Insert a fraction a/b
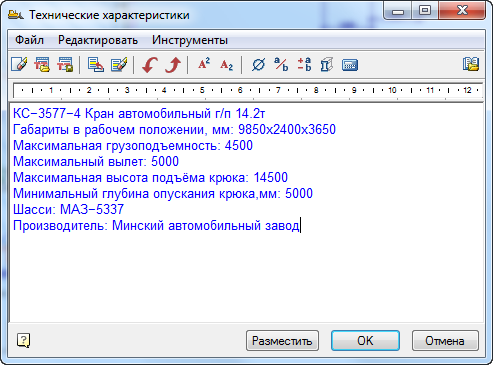The height and width of the screenshot is (365, 493). (x=281, y=64)
